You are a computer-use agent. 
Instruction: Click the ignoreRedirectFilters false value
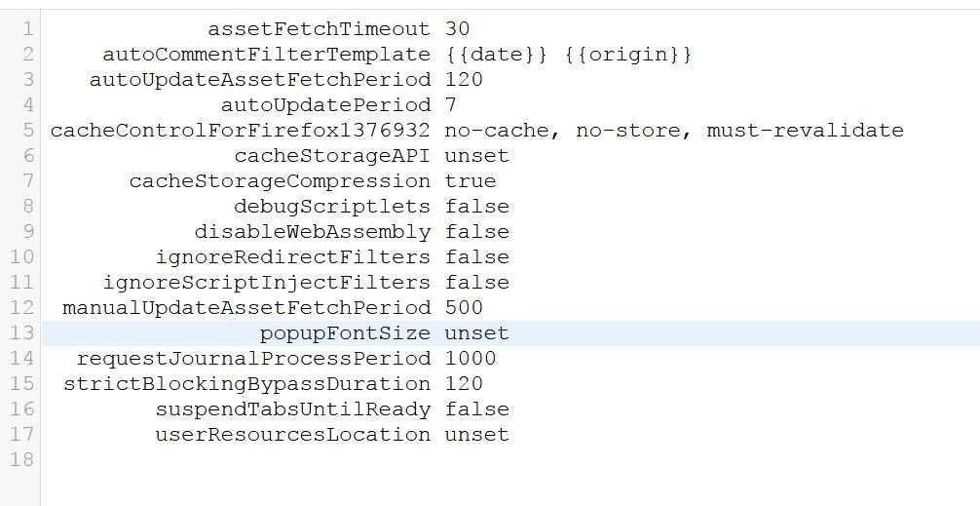coord(476,257)
